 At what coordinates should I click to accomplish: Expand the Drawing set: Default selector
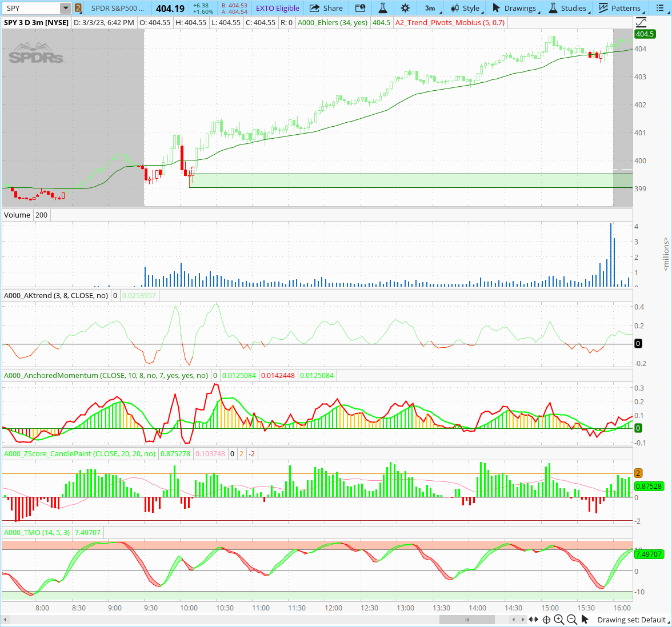point(631,620)
